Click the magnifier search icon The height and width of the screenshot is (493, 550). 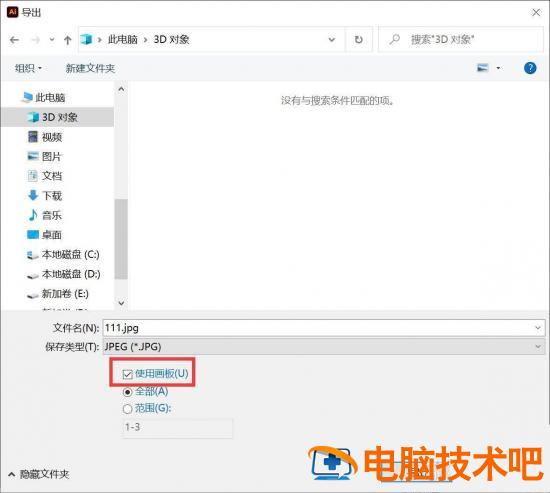pos(395,39)
